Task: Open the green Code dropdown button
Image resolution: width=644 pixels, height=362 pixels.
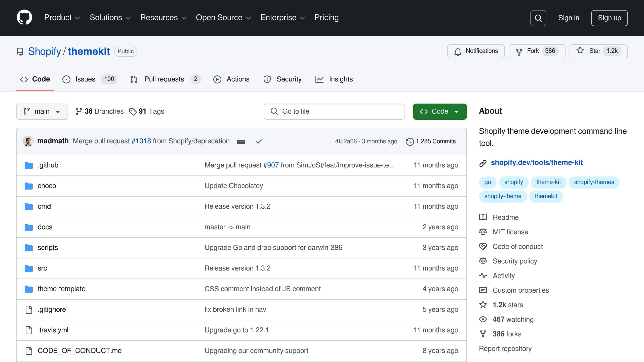Action: pyautogui.click(x=440, y=112)
